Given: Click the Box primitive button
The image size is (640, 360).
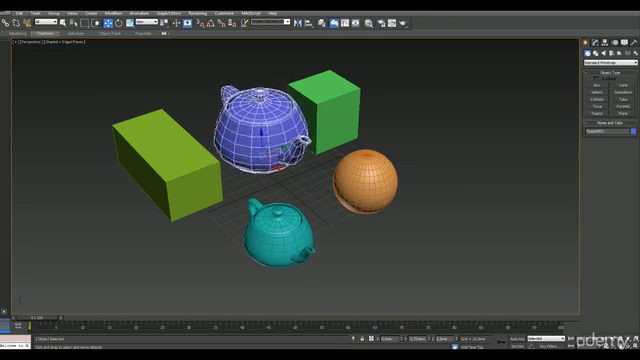Looking at the screenshot, I should click(x=597, y=85).
